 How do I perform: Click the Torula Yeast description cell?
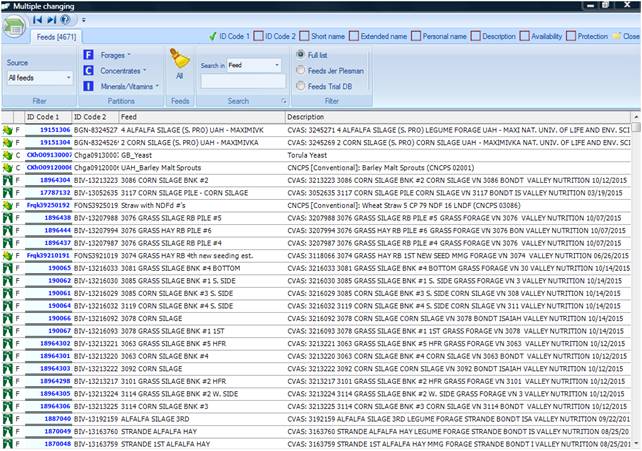pos(458,156)
